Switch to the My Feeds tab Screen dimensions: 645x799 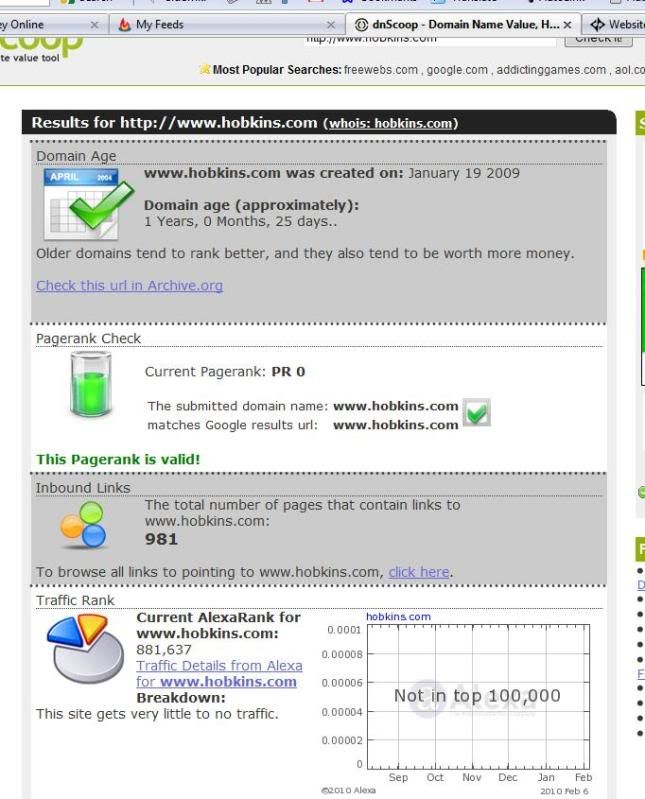coord(220,24)
